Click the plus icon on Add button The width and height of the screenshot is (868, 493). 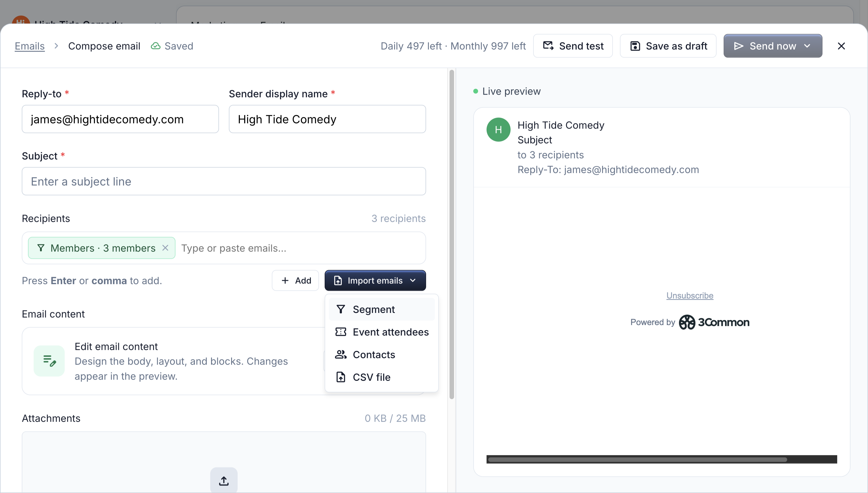(285, 280)
